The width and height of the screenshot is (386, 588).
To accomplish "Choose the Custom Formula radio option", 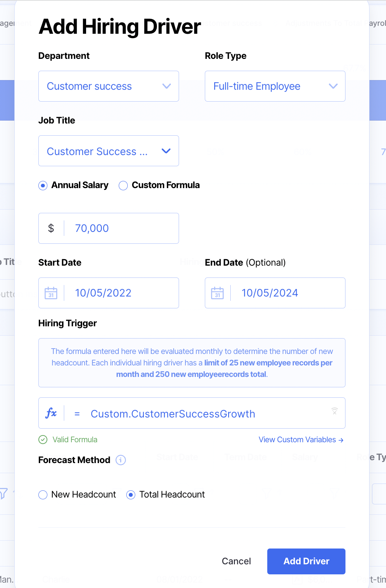I will 123,186.
